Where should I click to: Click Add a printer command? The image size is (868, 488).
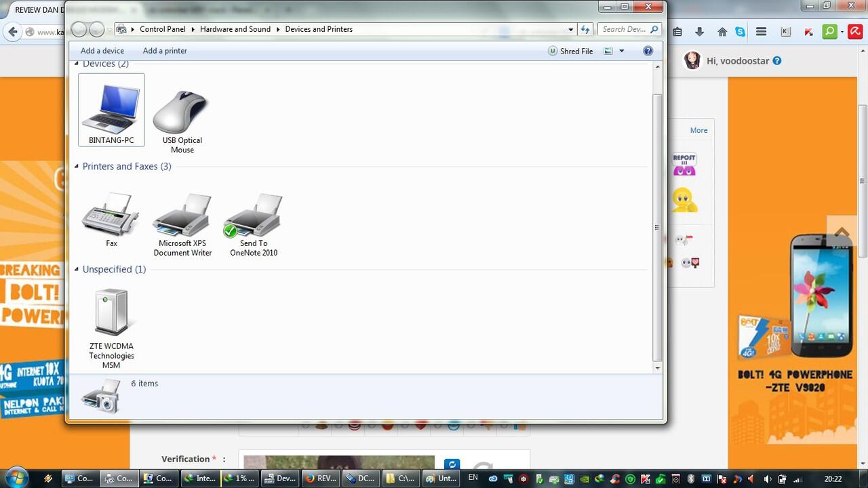point(165,51)
